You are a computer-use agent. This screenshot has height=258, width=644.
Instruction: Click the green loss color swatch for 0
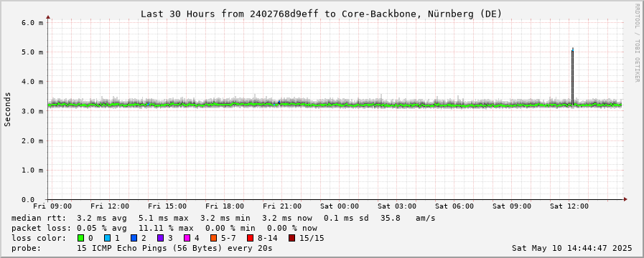click(x=80, y=238)
